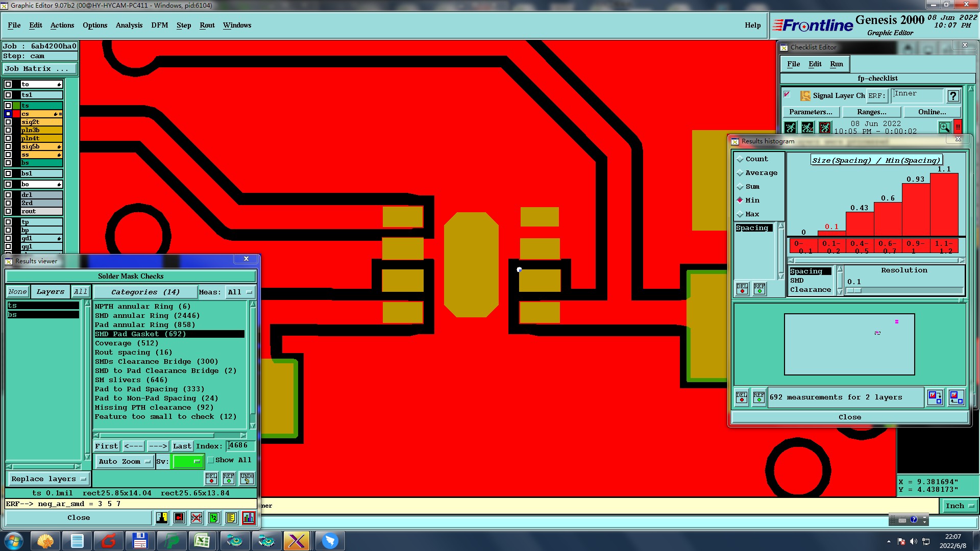The width and height of the screenshot is (980, 551).
Task: Click the UNDO icon in Results viewer
Action: pos(247,479)
